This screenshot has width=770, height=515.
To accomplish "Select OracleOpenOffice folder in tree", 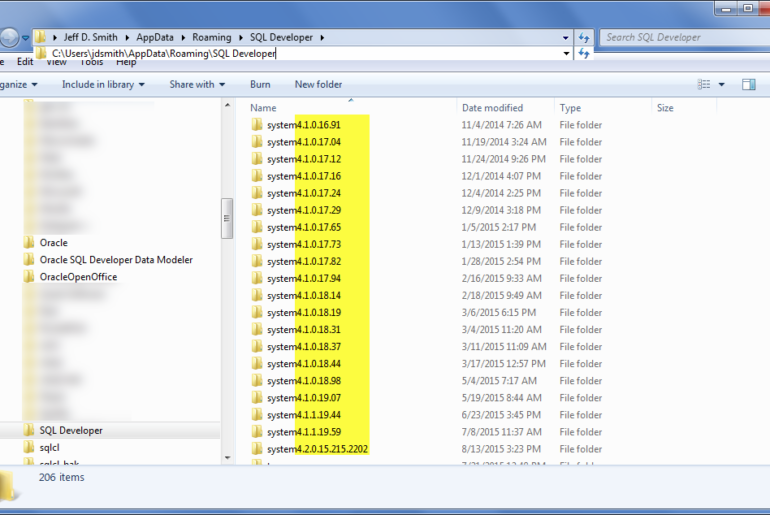I will [x=78, y=277].
